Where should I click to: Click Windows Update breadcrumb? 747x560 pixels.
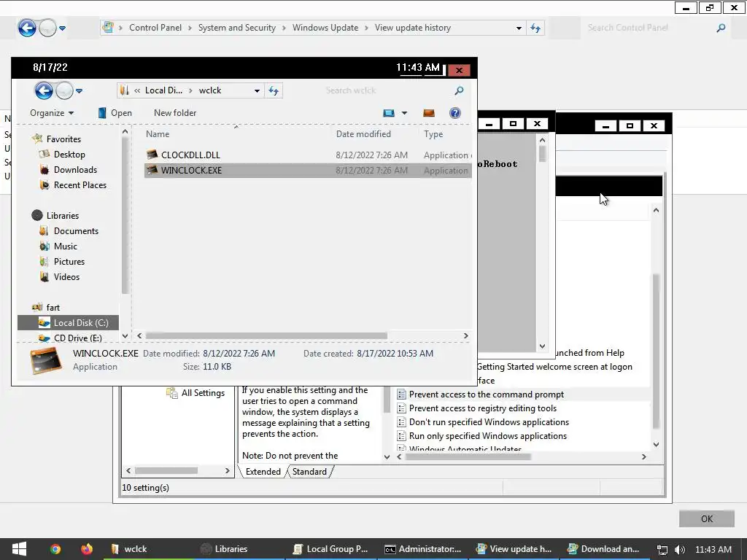(325, 28)
